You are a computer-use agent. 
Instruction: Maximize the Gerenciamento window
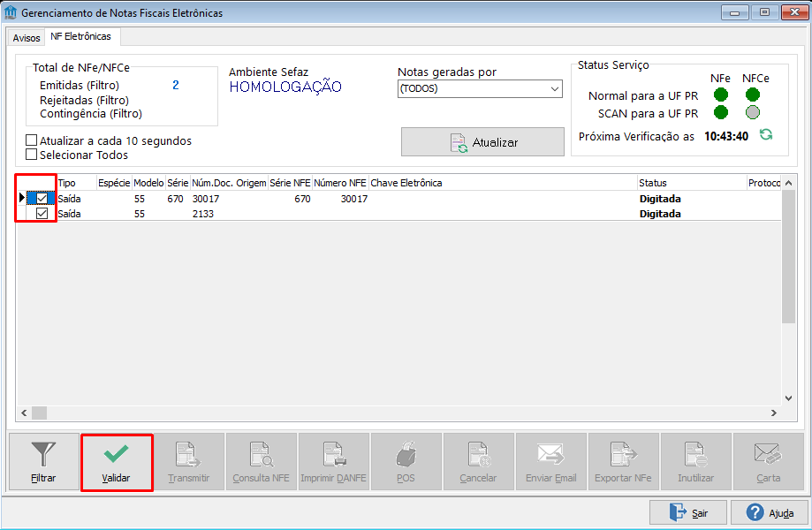764,12
